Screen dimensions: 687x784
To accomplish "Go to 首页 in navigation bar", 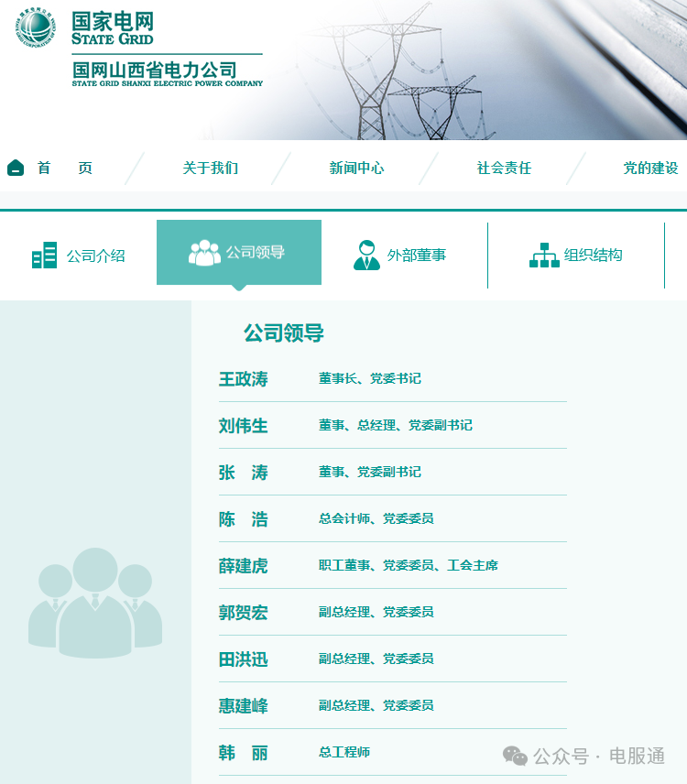I will coord(64,168).
